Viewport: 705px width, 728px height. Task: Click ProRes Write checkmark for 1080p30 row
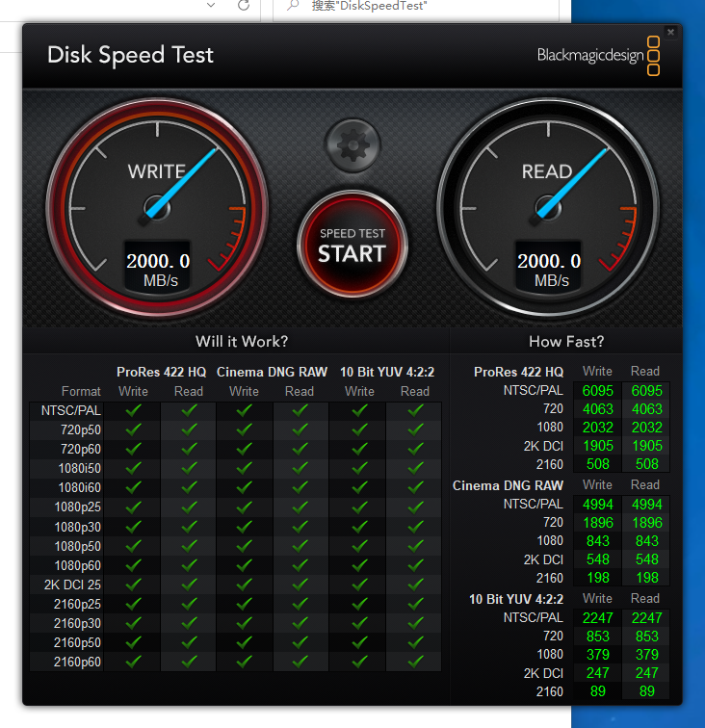(x=133, y=527)
